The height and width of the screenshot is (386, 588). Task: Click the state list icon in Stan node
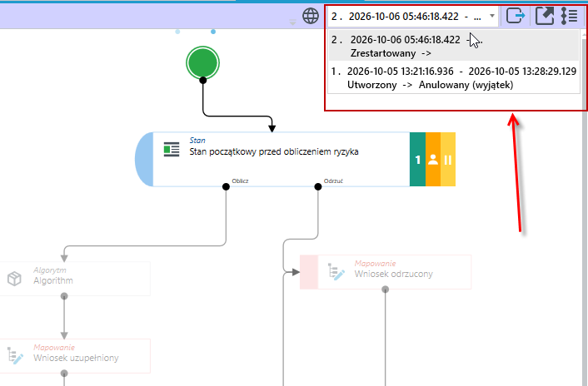(172, 150)
